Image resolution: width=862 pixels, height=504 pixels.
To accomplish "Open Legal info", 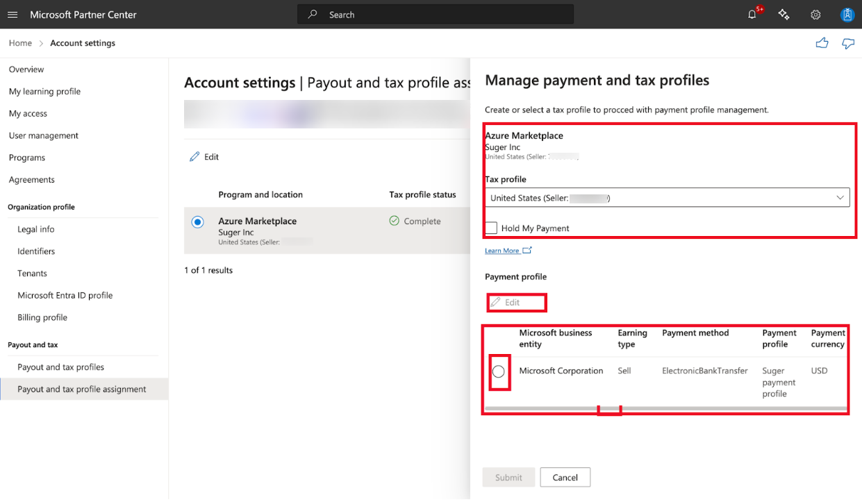I will point(36,229).
